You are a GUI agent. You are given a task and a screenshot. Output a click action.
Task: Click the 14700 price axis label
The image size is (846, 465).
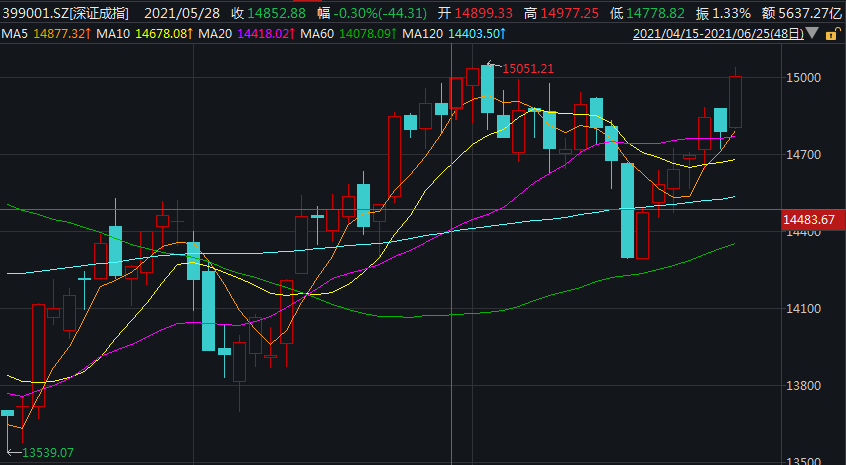pos(803,155)
